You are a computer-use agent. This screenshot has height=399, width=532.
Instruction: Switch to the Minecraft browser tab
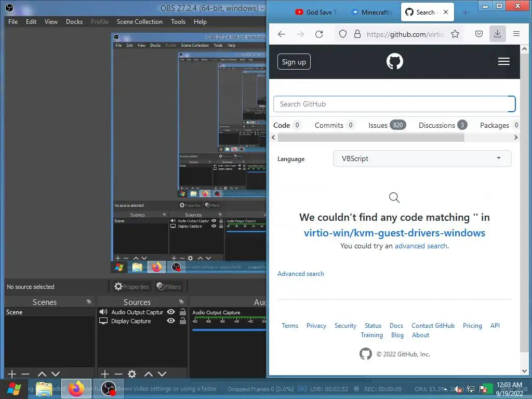[x=373, y=12]
